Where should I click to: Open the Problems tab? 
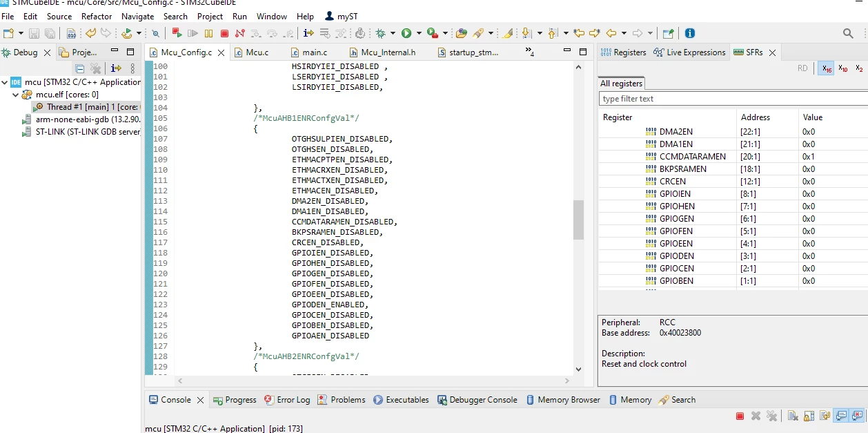pyautogui.click(x=342, y=400)
